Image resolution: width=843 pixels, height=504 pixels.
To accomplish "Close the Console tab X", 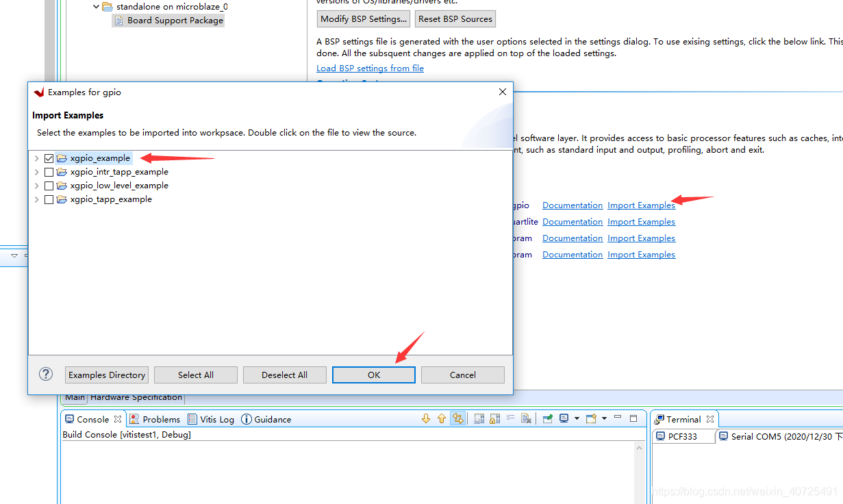I will (x=118, y=419).
